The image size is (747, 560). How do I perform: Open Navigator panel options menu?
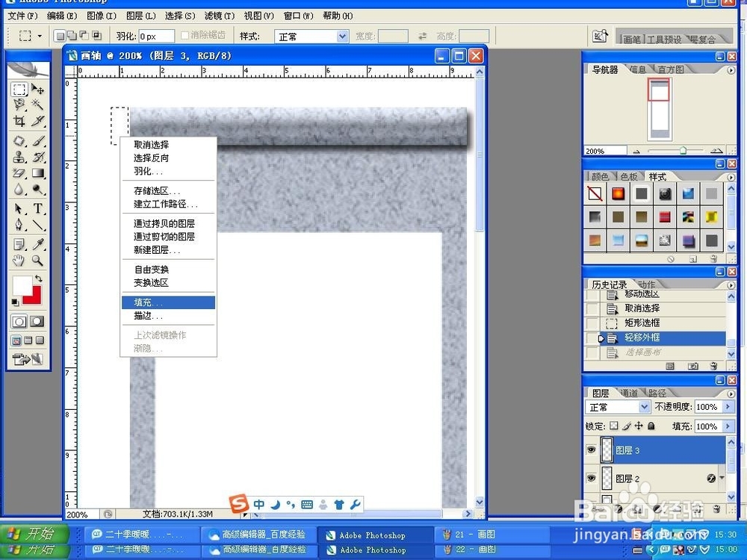coord(731,70)
